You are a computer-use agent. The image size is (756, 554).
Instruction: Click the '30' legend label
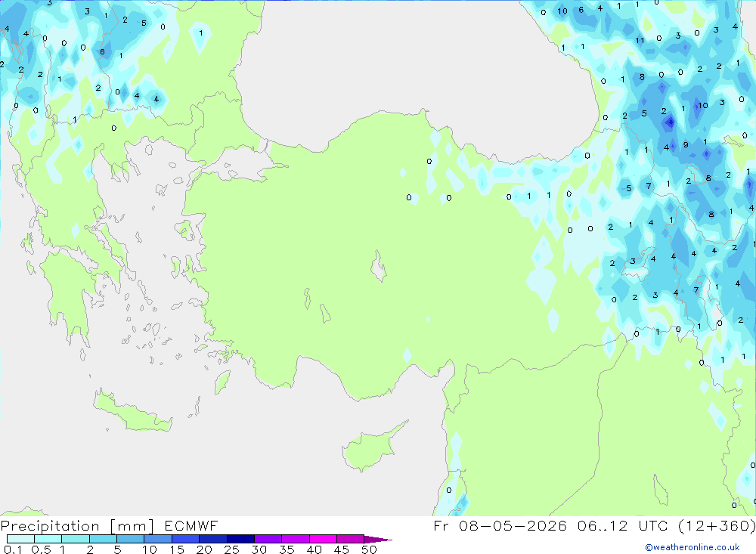259,549
